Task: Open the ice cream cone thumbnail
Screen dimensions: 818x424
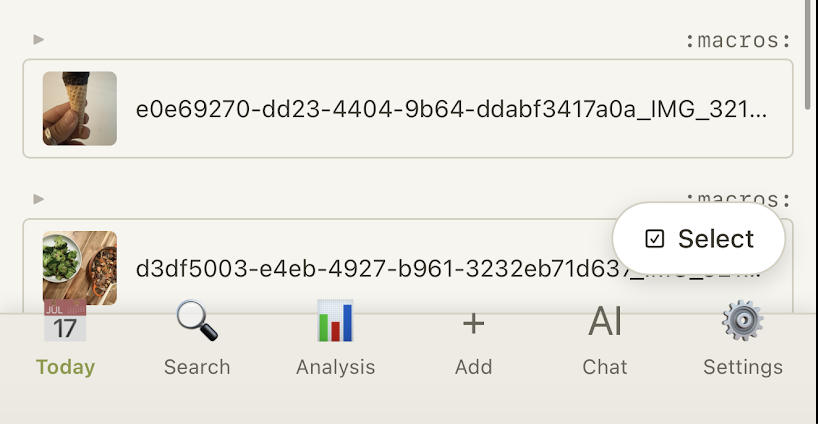Action: 80,108
